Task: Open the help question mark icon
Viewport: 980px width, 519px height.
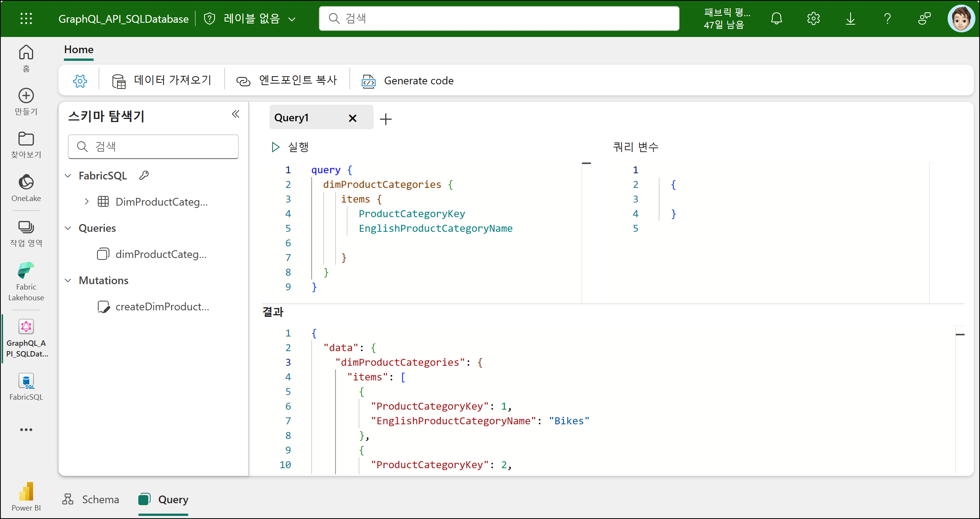Action: point(887,18)
